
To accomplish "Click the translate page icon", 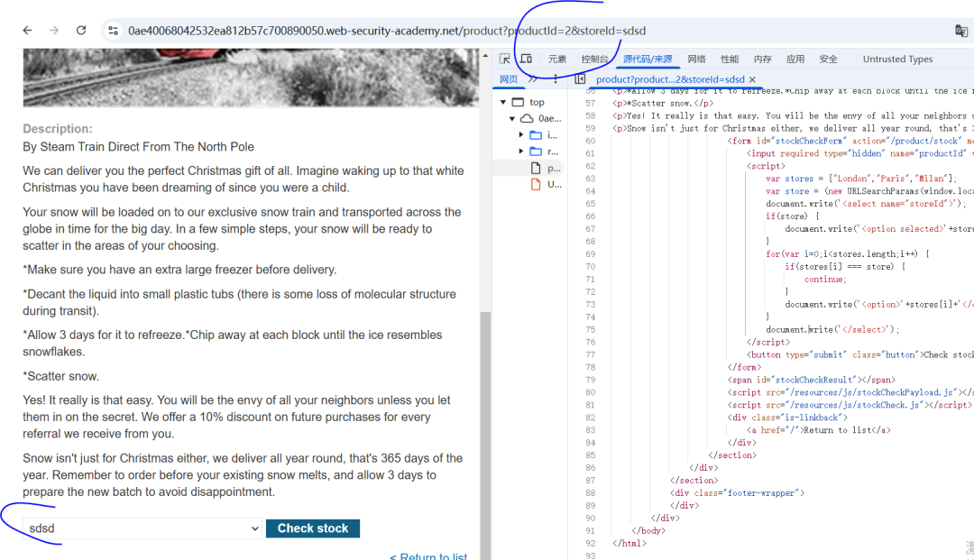I will pyautogui.click(x=961, y=31).
